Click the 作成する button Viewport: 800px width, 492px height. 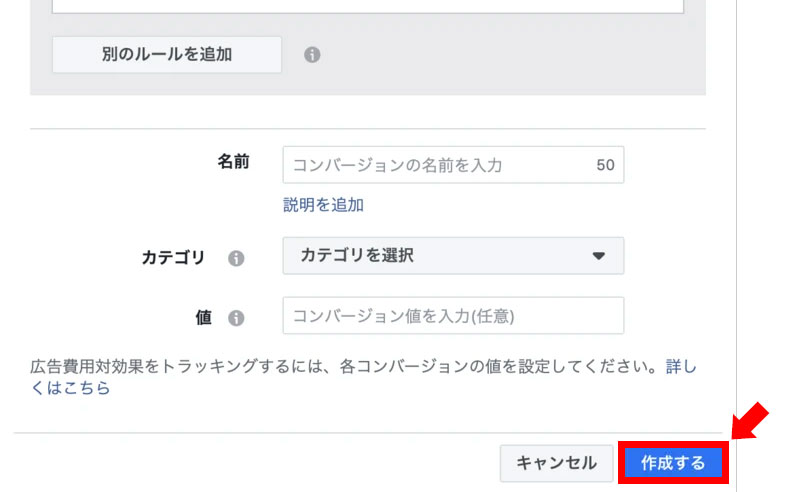(x=673, y=463)
